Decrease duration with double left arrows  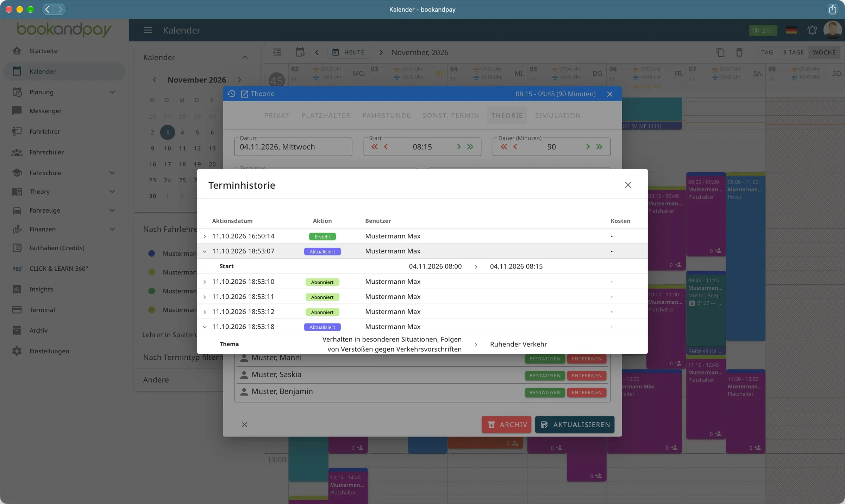504,147
